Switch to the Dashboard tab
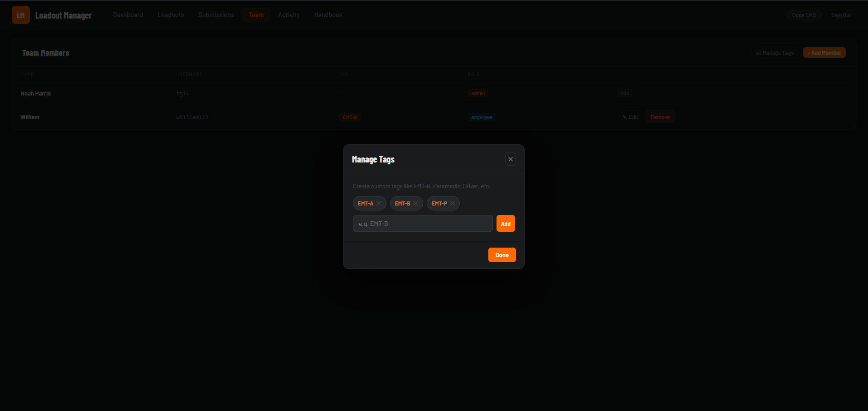The width and height of the screenshot is (868, 411). click(x=128, y=14)
